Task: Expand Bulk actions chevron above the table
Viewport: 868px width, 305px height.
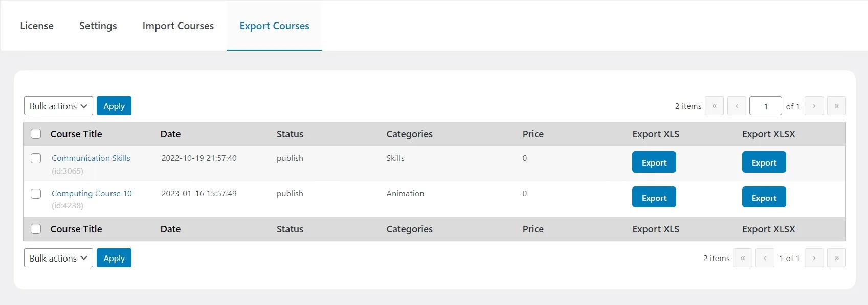Action: click(x=83, y=106)
